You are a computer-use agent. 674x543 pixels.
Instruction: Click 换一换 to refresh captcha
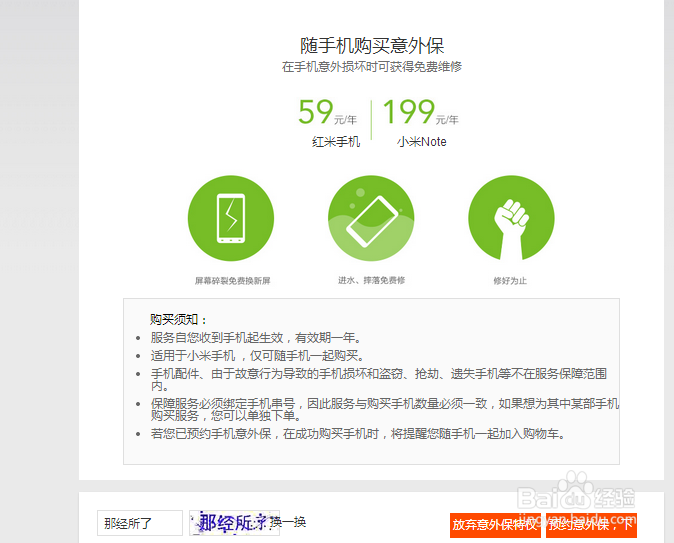coord(288,522)
